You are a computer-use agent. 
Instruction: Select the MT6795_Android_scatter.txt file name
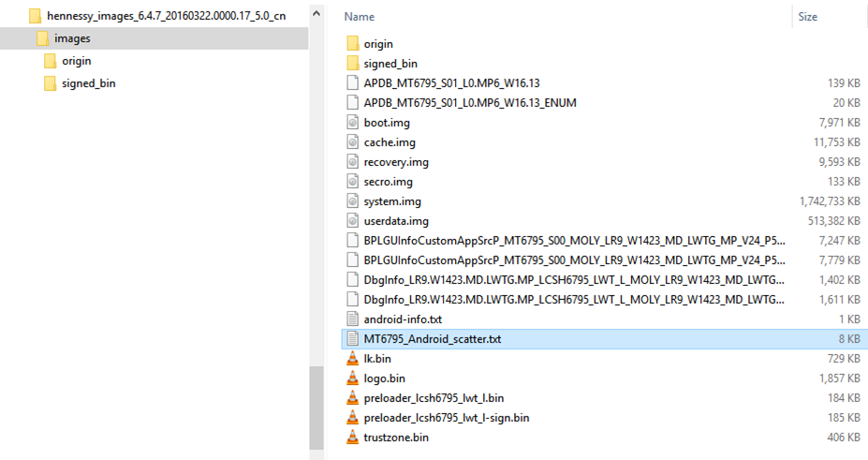click(x=433, y=339)
